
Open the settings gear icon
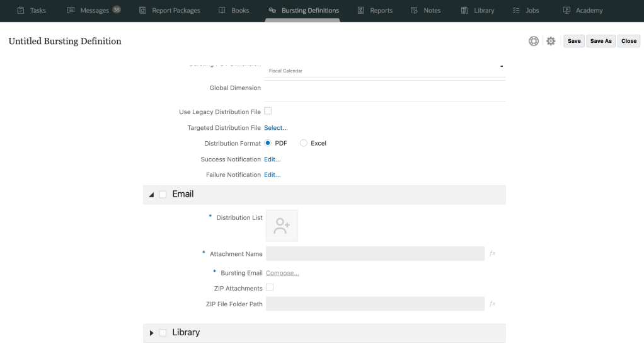tap(551, 41)
